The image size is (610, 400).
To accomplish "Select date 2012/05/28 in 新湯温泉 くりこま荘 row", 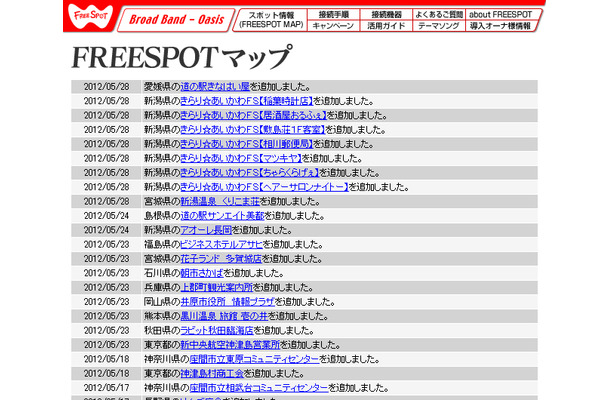I will point(107,202).
